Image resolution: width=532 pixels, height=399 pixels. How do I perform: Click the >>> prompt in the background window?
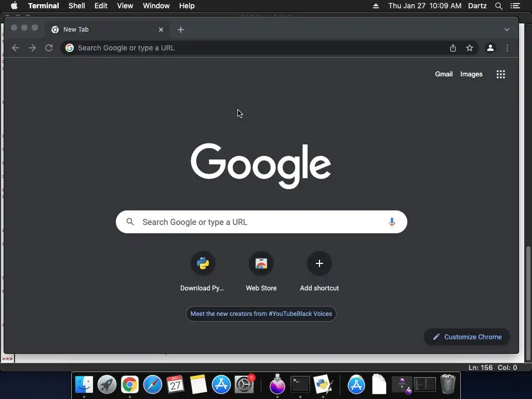coord(7,358)
